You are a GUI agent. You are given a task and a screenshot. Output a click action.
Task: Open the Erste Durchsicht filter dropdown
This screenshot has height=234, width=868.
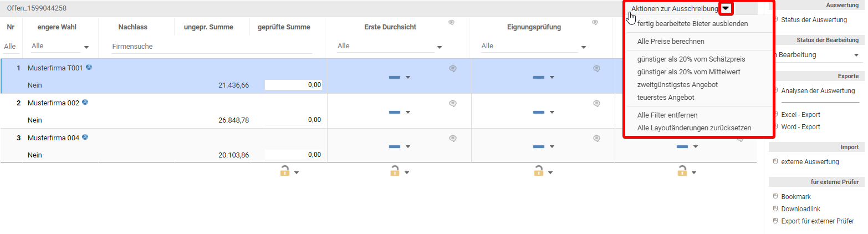[x=440, y=47]
